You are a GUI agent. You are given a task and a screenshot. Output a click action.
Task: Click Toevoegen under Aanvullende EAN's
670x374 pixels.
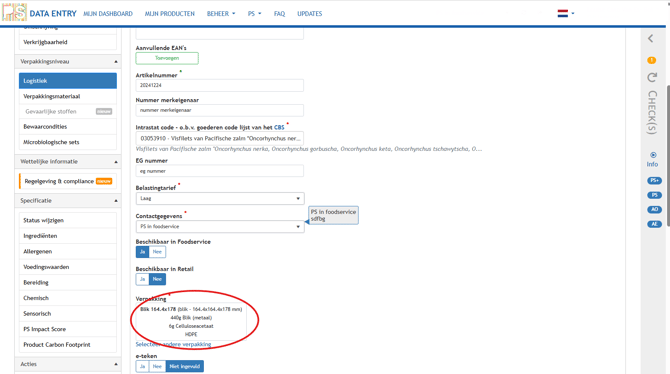(167, 58)
